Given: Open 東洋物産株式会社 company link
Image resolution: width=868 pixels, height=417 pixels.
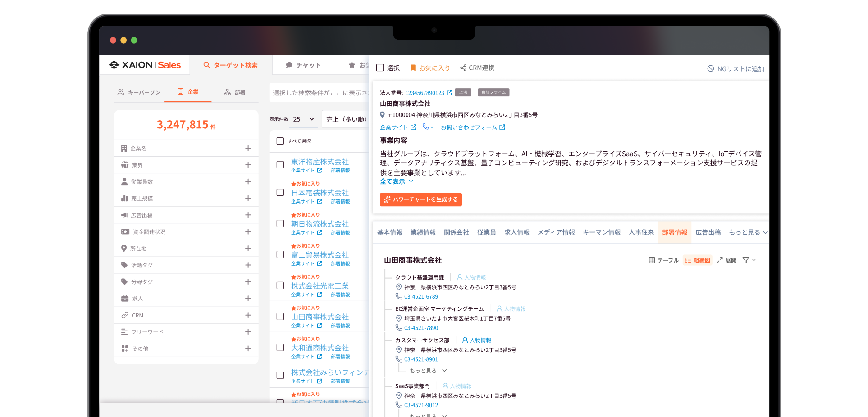Looking at the screenshot, I should point(320,162).
